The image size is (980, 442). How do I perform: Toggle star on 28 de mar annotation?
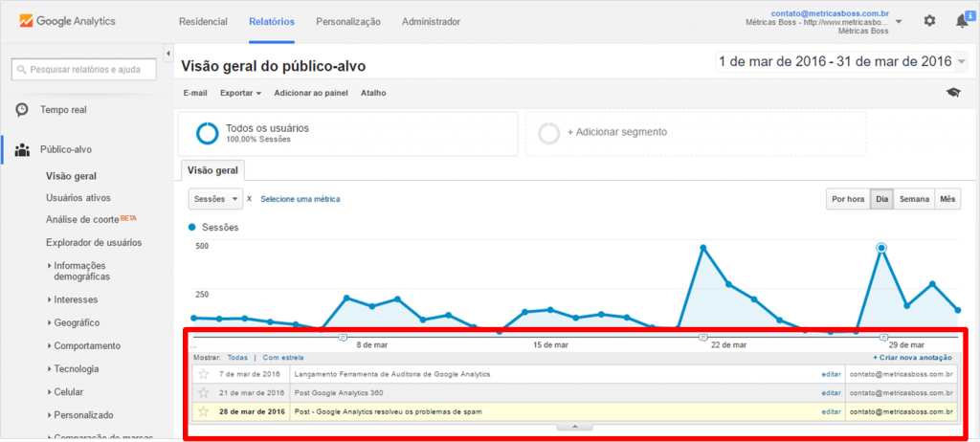coord(203,411)
